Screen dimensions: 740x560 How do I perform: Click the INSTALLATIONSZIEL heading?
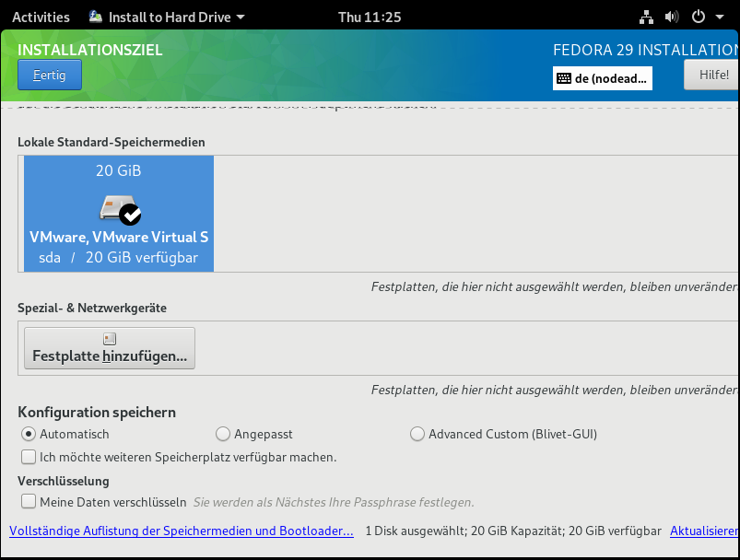point(90,50)
